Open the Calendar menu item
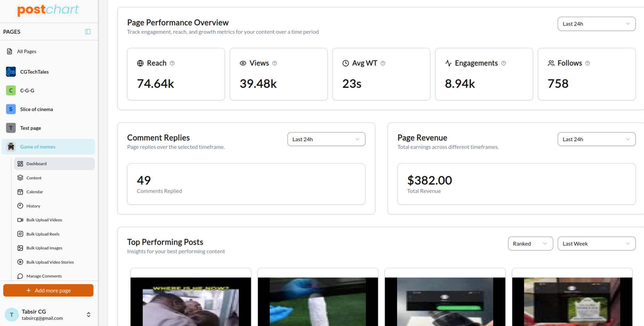Viewport: 644px width, 326px height. (35, 192)
